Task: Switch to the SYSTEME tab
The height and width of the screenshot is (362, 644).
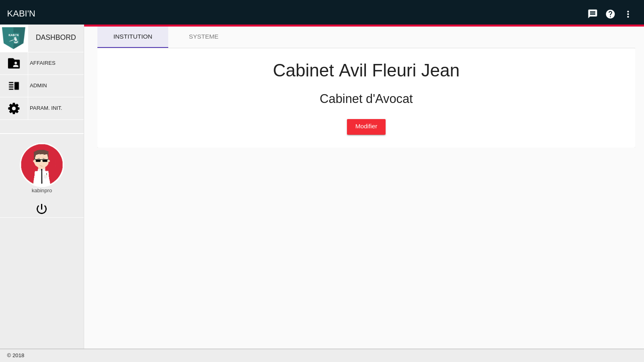Action: pyautogui.click(x=203, y=37)
